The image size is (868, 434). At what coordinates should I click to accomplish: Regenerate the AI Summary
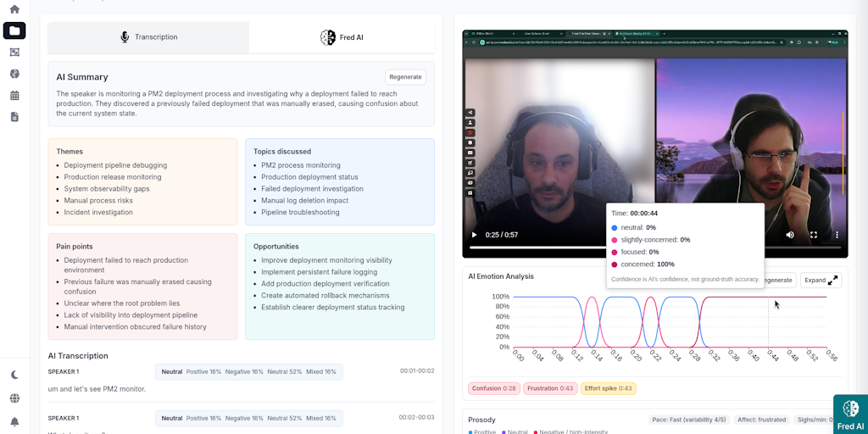(x=405, y=77)
